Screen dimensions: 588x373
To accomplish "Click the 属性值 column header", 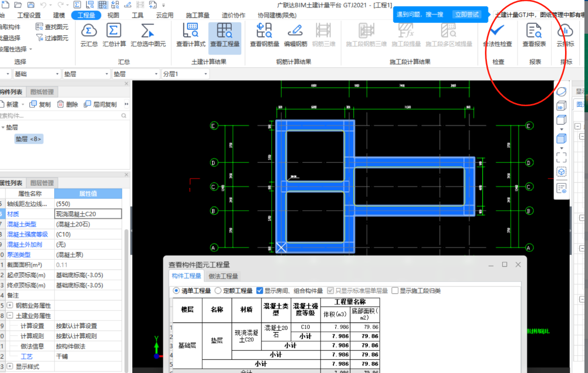I will tap(88, 194).
